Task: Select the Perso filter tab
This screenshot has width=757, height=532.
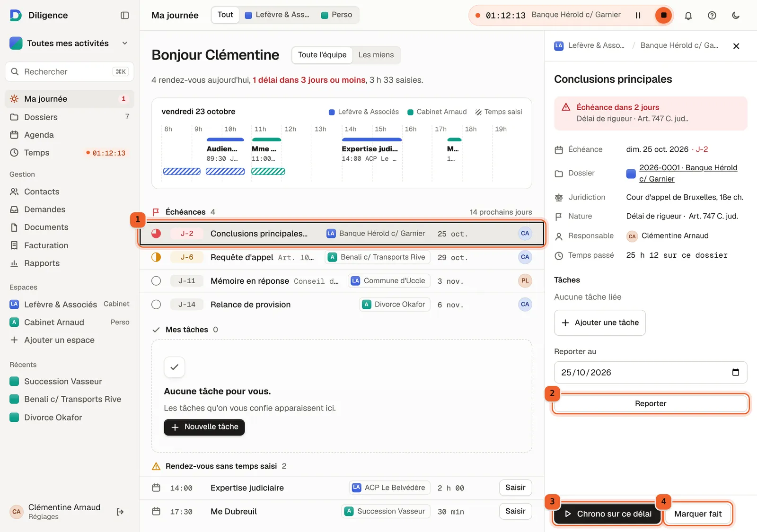Action: 337,15
